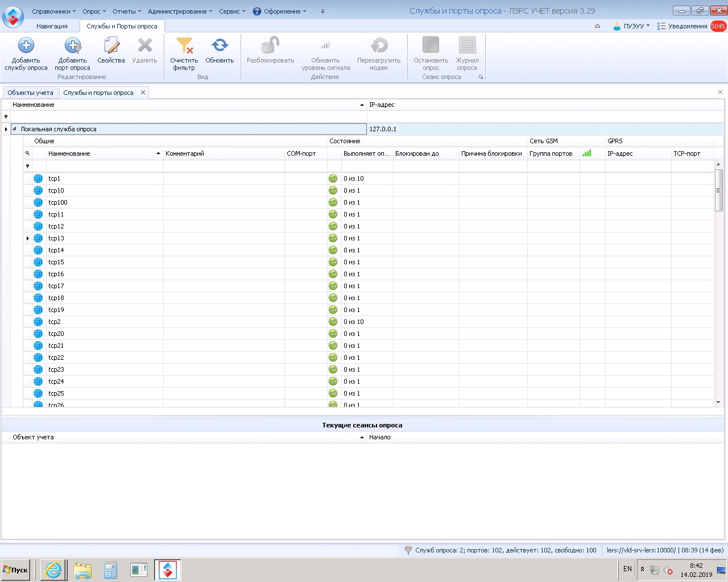Open Internet Explorer from the taskbar
Screen dimensions: 728x582
click(53, 570)
